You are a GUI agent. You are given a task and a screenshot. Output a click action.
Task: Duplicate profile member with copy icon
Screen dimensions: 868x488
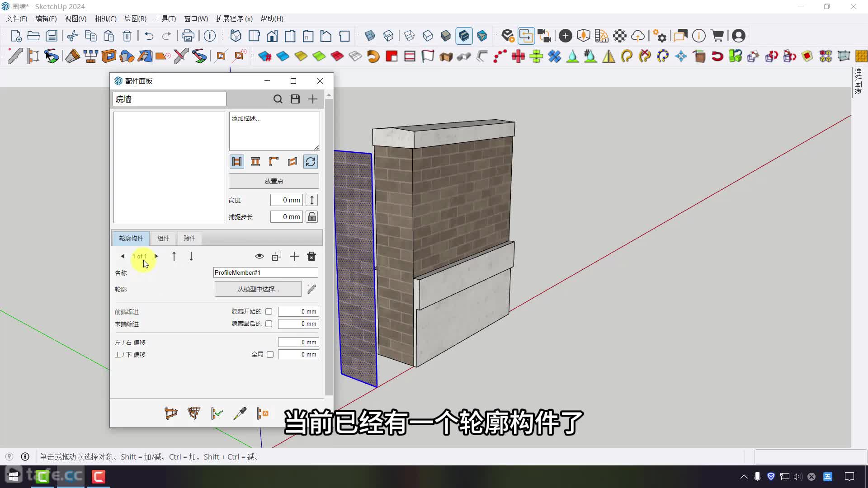point(277,257)
